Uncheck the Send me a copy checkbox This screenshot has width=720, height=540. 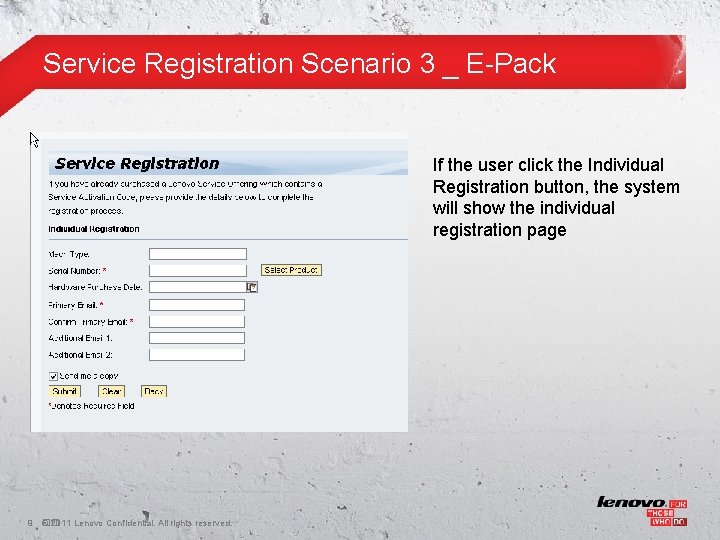[53, 377]
